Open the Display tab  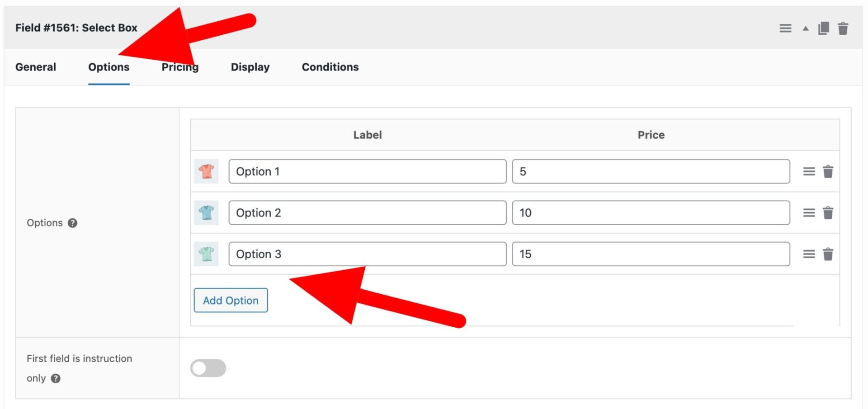click(250, 67)
